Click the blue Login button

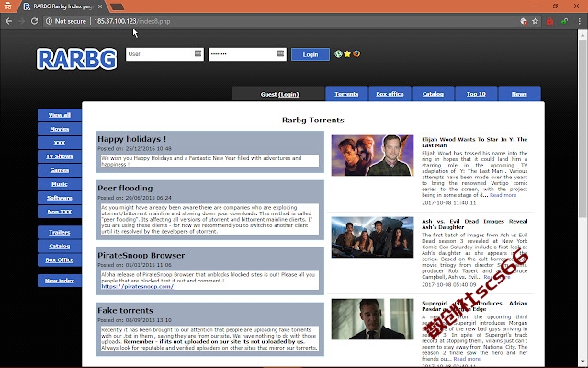tap(311, 54)
